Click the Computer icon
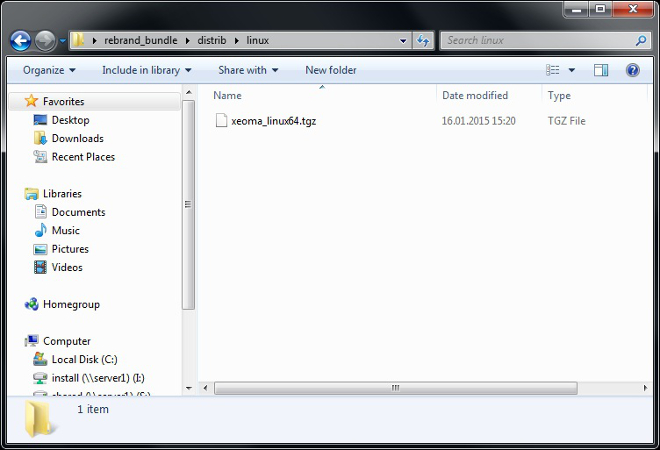The width and height of the screenshot is (660, 450). (x=32, y=341)
